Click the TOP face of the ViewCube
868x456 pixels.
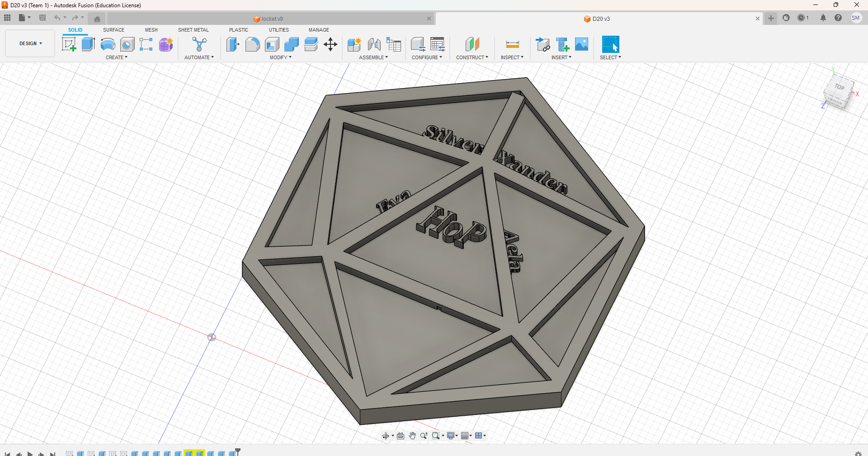840,87
